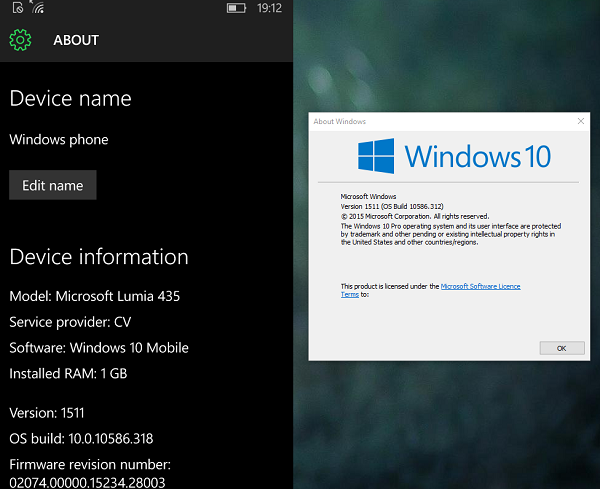600x489 pixels.
Task: Tap the 19:12 clock in status bar
Action: pyautogui.click(x=269, y=8)
